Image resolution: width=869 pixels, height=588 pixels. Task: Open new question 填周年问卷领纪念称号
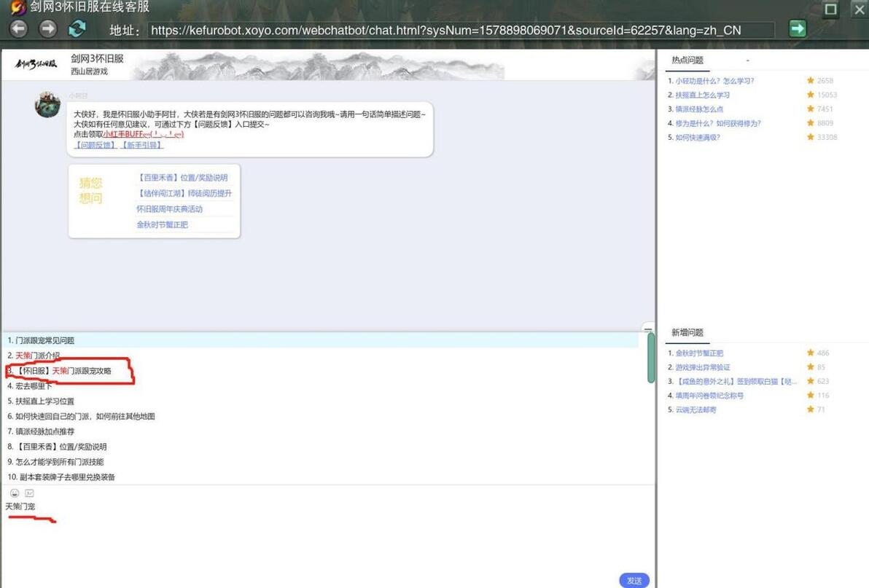[709, 396]
